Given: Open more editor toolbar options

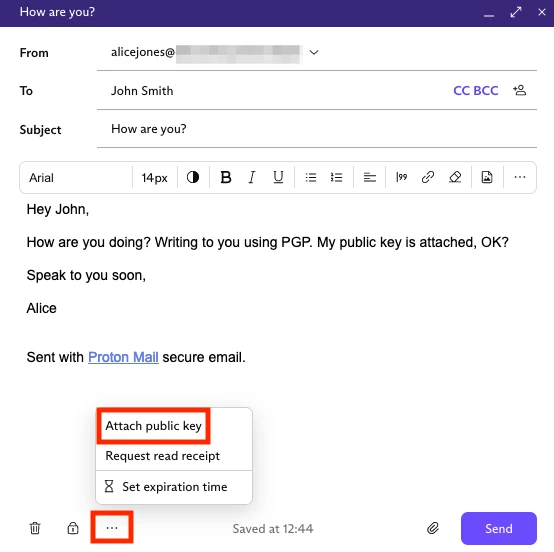Looking at the screenshot, I should coord(520,177).
